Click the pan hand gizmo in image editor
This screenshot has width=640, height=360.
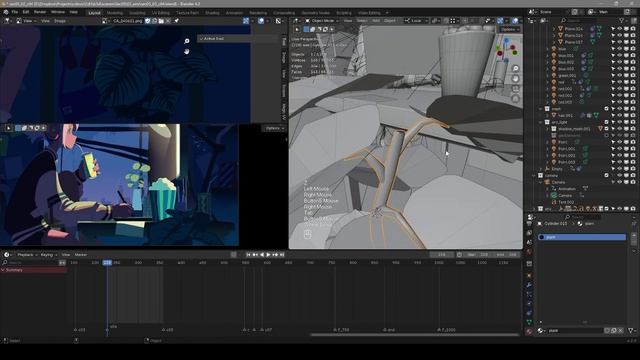187,51
